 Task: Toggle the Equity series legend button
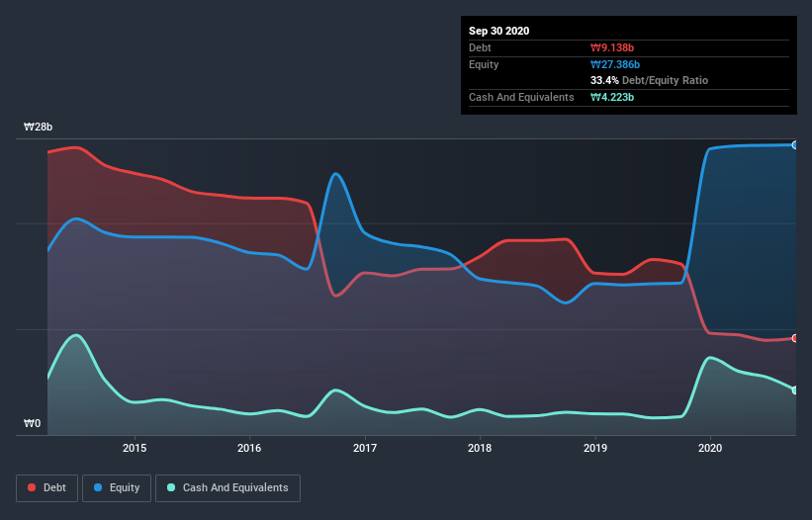[x=117, y=488]
